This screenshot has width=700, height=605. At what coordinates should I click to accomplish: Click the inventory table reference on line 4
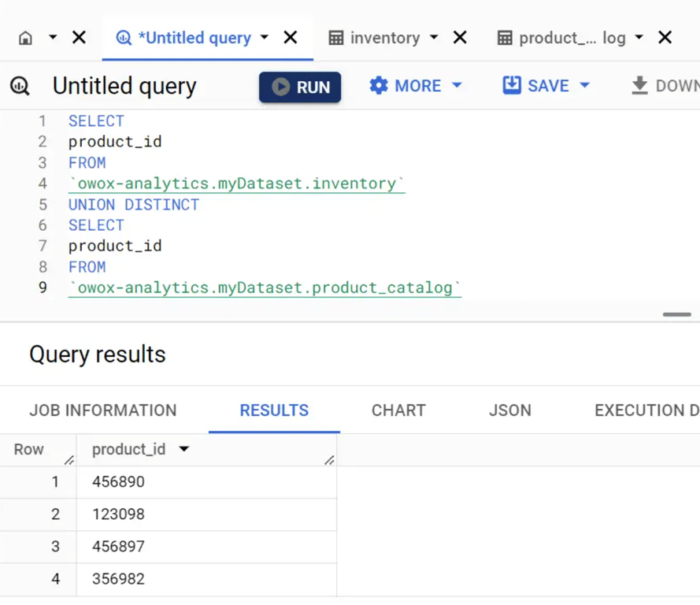tap(236, 184)
